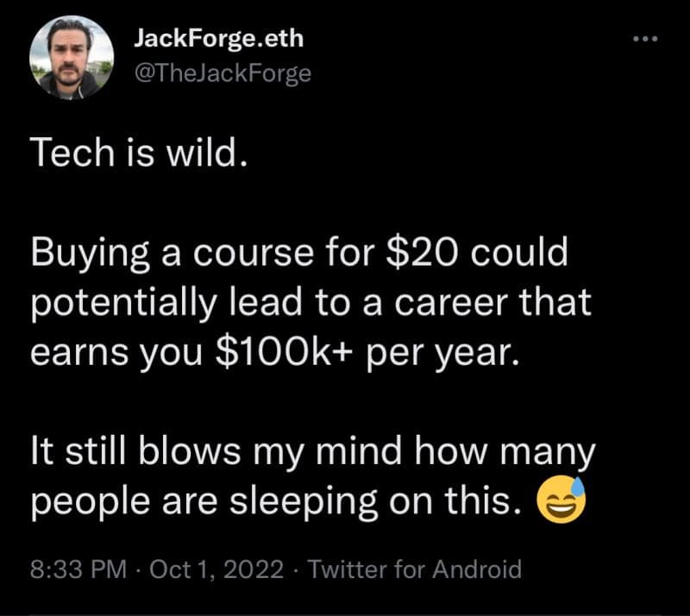Click the word 'Buying' in the tweet
Screen dimensions: 690x616
tap(91, 255)
